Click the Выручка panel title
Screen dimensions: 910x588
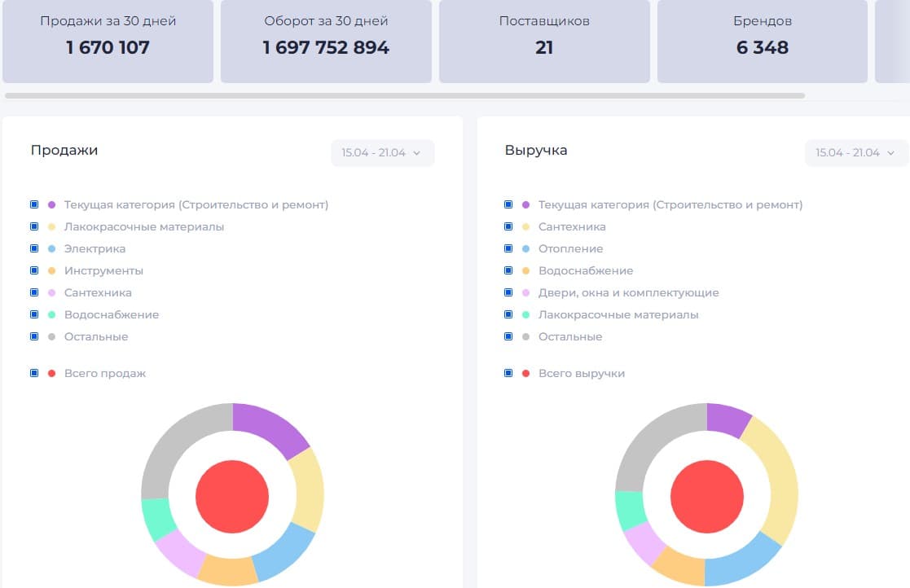click(536, 150)
